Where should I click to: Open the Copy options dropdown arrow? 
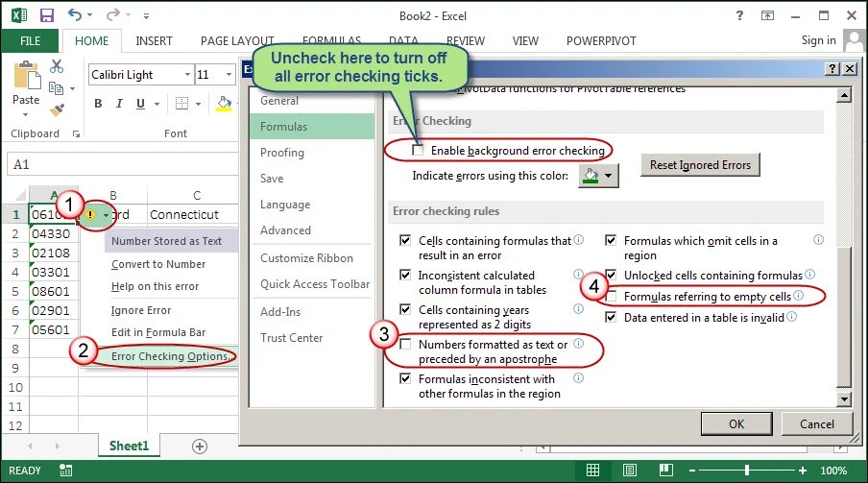(73, 88)
